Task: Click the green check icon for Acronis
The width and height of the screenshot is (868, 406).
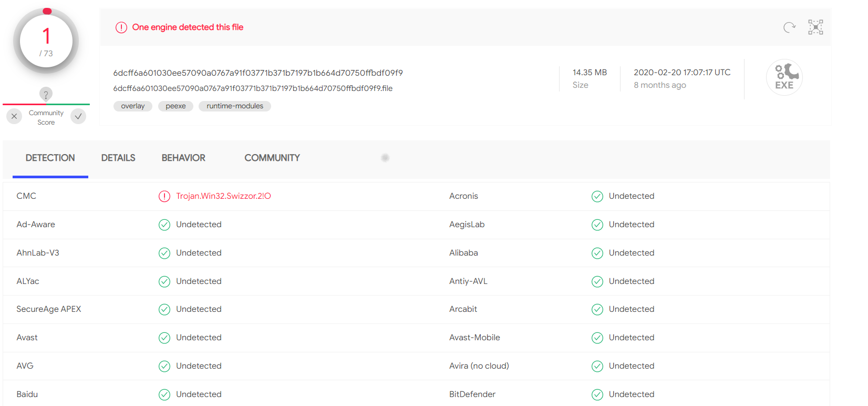Action: pyautogui.click(x=597, y=196)
